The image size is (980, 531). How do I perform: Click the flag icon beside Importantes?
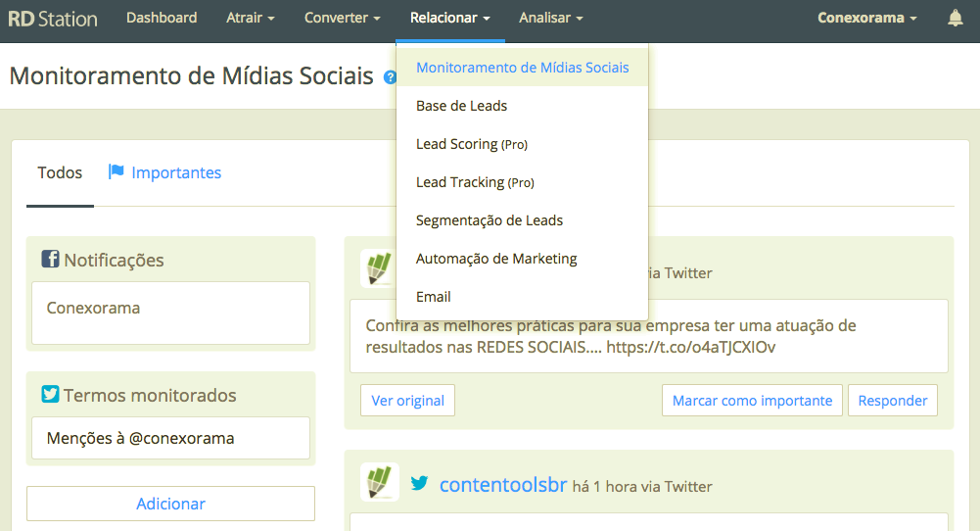pyautogui.click(x=117, y=172)
